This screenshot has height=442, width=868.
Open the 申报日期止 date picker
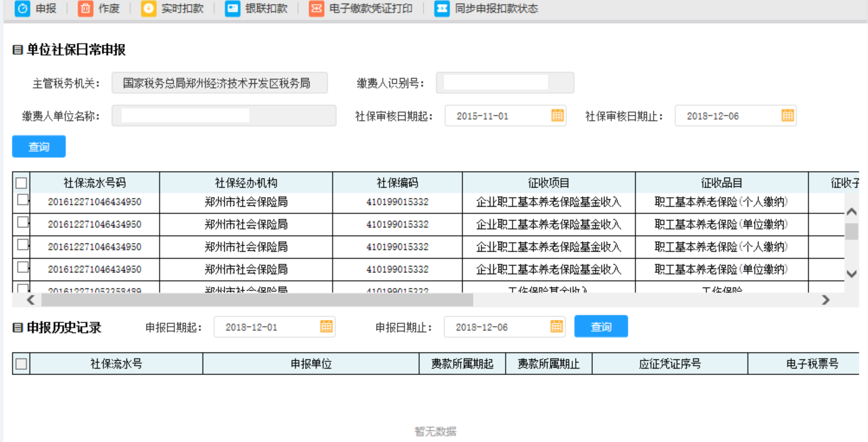(x=555, y=327)
